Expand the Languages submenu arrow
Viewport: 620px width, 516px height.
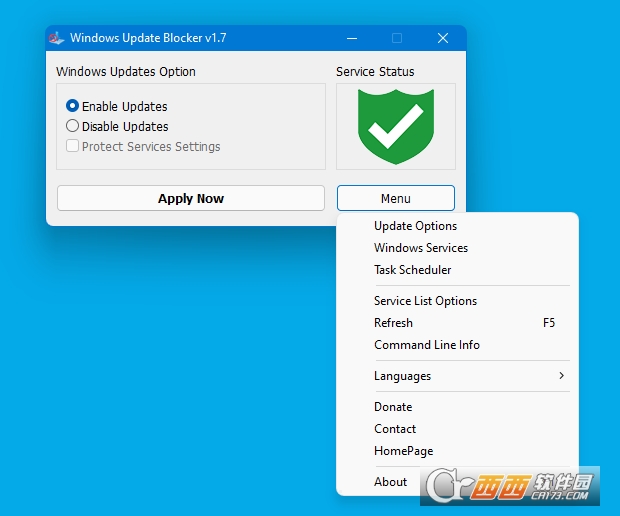[x=561, y=376]
